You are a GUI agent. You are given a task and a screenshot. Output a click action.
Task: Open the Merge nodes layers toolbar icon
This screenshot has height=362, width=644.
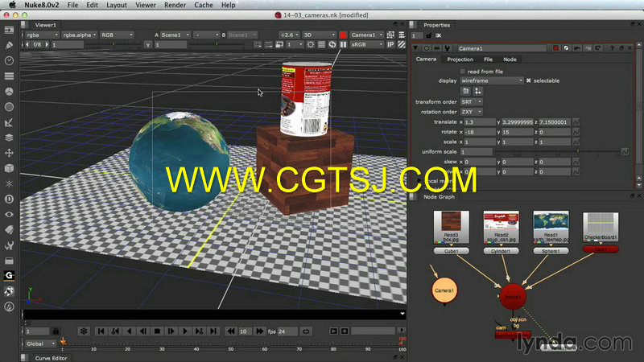(9, 138)
